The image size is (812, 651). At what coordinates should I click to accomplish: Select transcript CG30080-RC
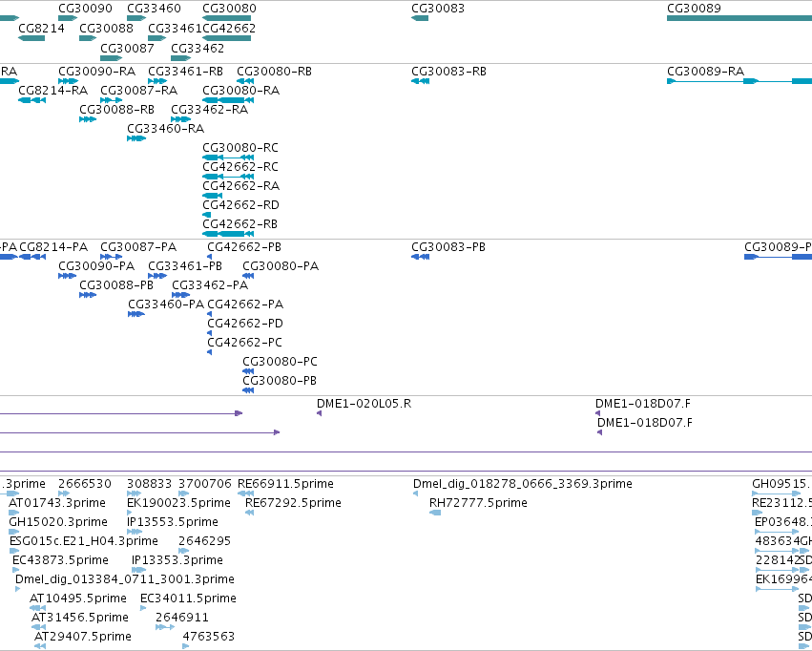coord(240,148)
